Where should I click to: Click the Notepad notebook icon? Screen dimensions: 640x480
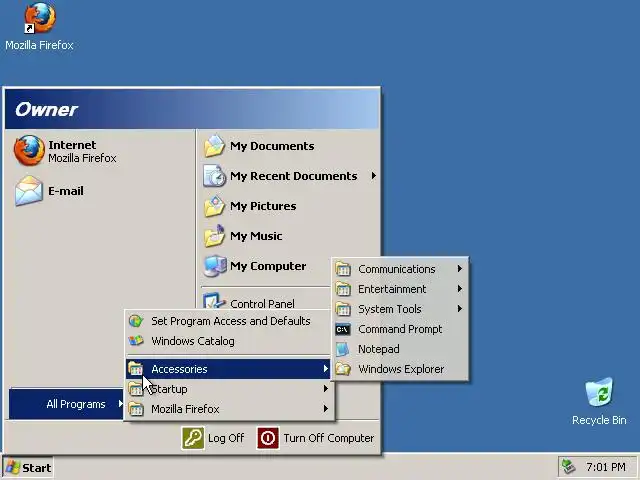coord(343,349)
